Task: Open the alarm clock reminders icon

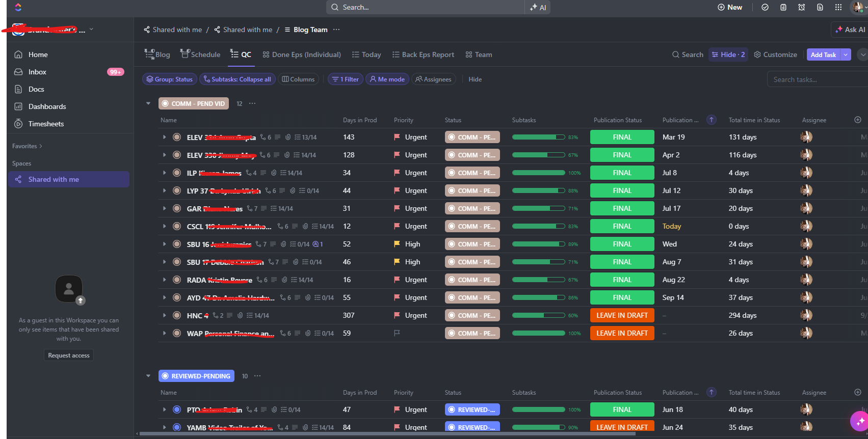Action: tap(802, 7)
